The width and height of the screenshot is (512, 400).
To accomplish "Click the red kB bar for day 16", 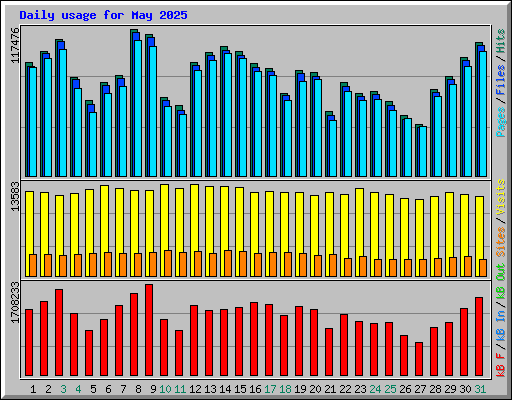I will 254,339.
